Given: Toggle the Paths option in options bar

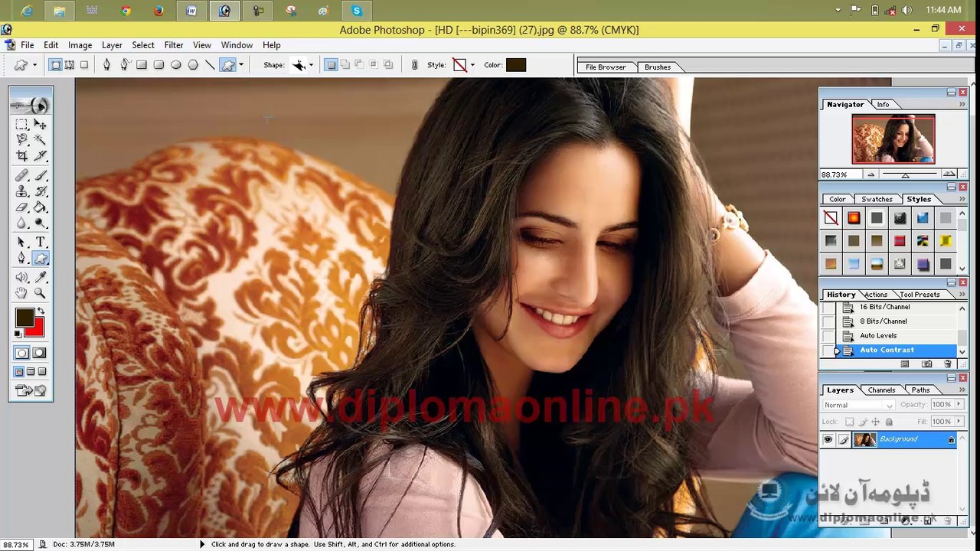Looking at the screenshot, I should point(70,65).
